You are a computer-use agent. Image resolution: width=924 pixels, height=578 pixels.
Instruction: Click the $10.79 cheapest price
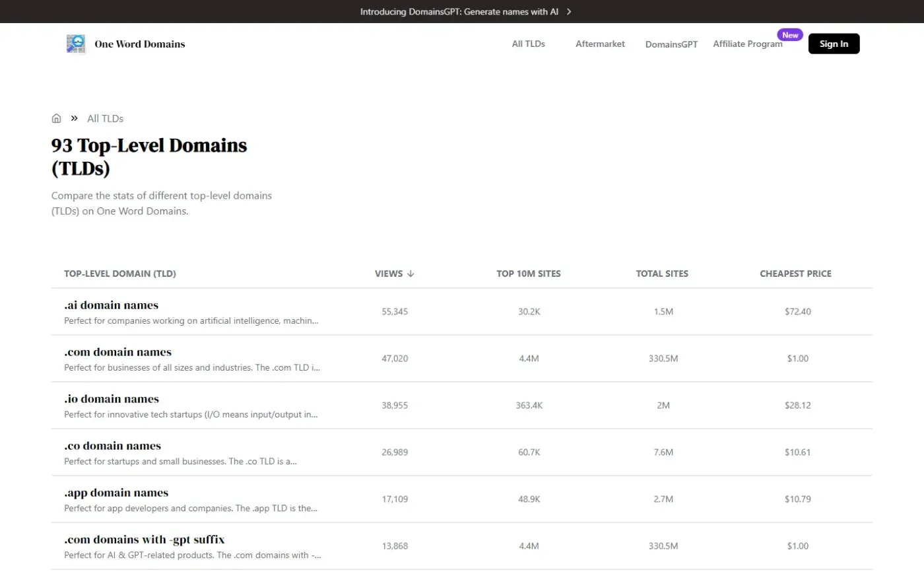[798, 499]
